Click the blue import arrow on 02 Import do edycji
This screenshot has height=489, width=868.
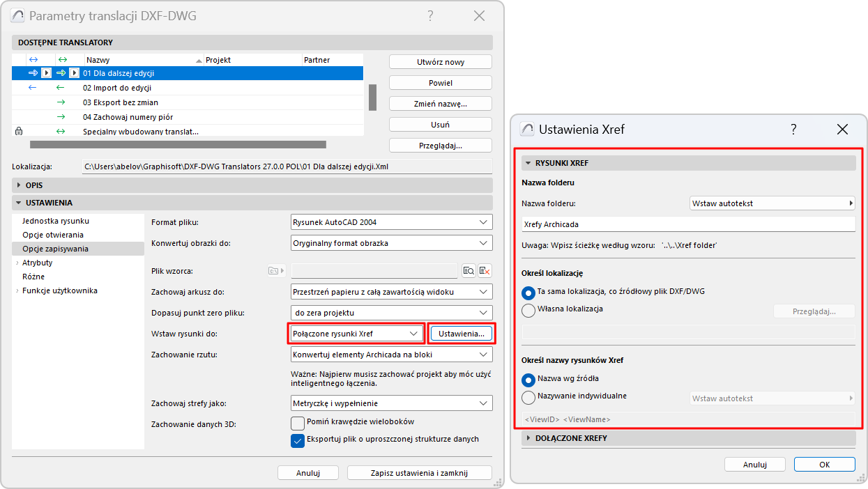(x=32, y=88)
